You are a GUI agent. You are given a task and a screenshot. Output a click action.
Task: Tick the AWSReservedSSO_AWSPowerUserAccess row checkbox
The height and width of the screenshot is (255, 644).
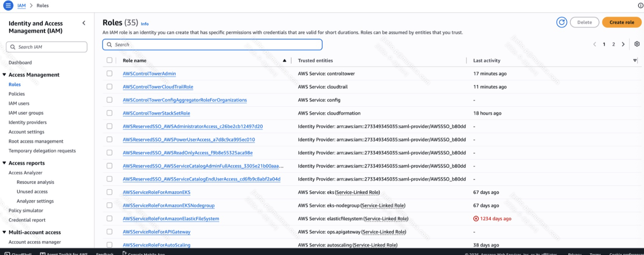point(109,139)
